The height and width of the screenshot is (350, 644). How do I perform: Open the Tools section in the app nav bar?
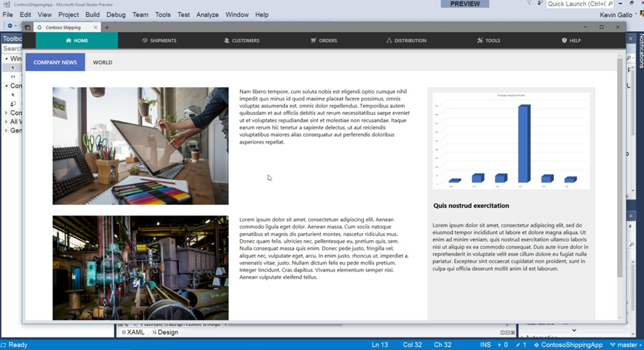point(489,41)
